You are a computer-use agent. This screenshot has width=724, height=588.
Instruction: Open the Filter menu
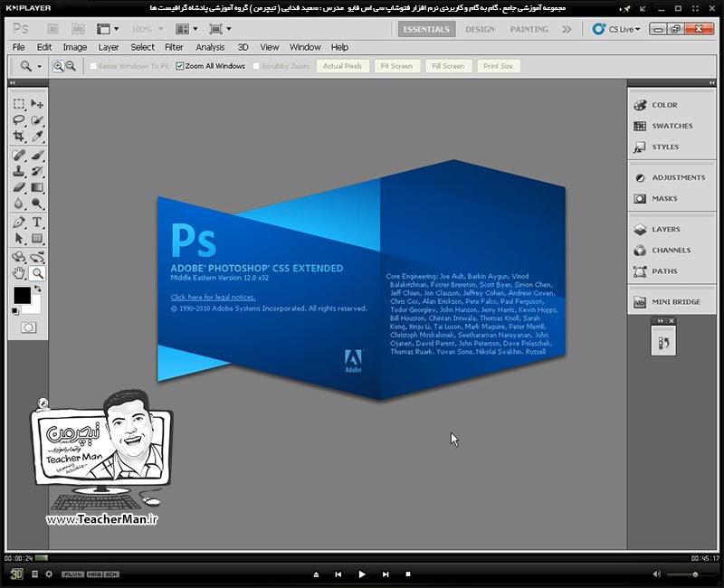tap(174, 47)
